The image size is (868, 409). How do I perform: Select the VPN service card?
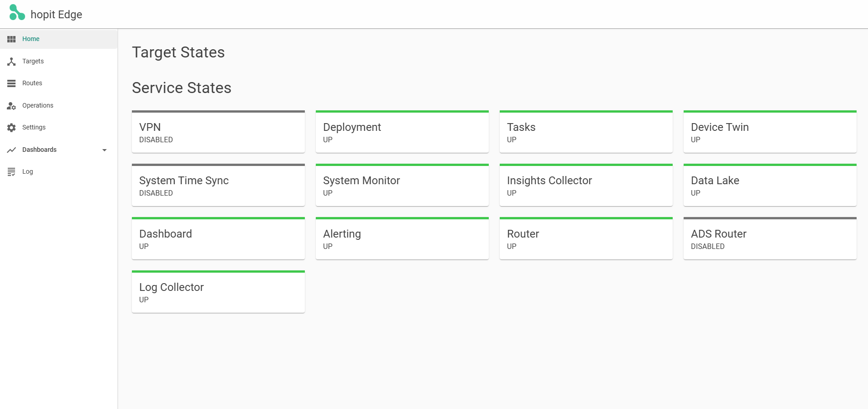pyautogui.click(x=218, y=132)
